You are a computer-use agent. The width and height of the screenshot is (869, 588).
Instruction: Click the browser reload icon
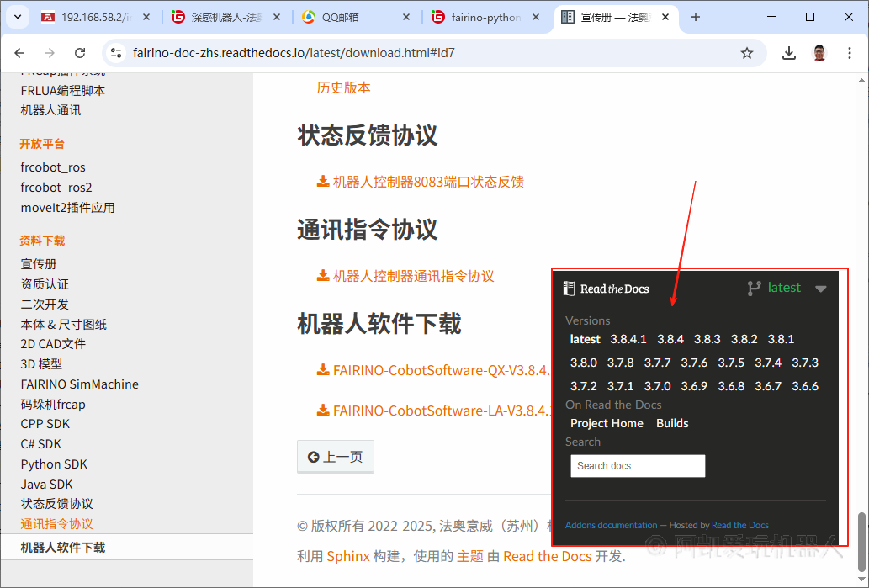pyautogui.click(x=80, y=53)
